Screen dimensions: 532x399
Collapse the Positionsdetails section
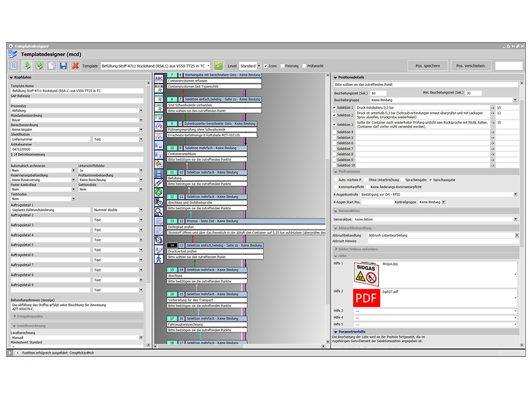coord(335,78)
